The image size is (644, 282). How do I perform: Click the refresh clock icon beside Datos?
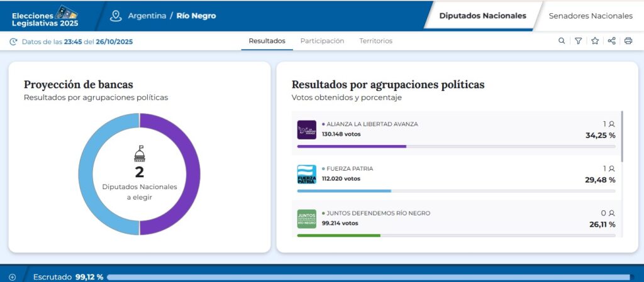click(x=13, y=41)
